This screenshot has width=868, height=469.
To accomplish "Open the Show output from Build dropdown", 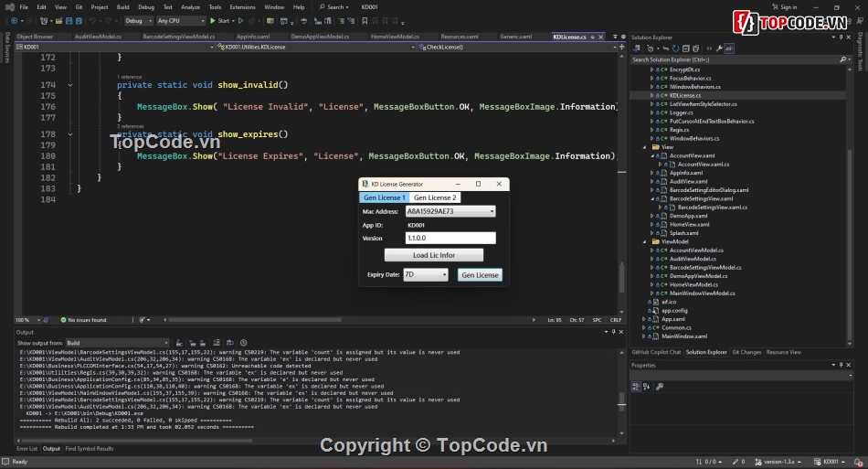I will 117,343.
